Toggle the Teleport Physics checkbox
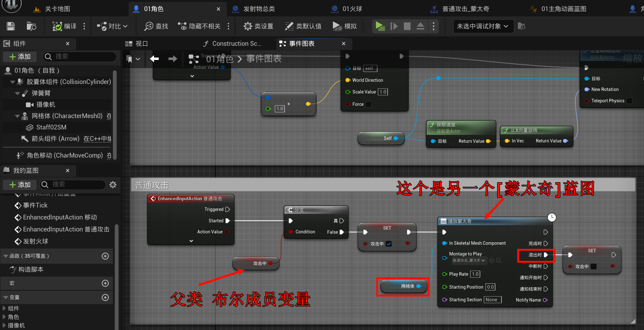This screenshot has height=330, width=644. [629, 101]
